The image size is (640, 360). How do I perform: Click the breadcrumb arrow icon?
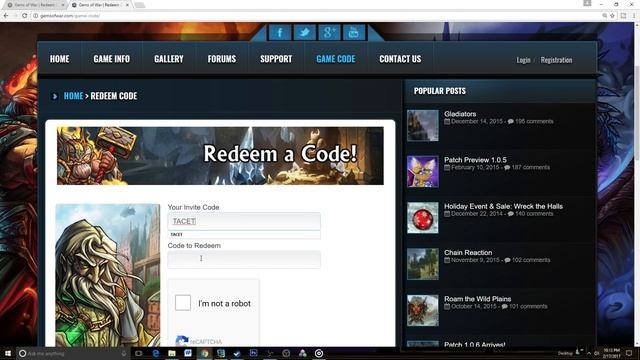tap(55, 96)
